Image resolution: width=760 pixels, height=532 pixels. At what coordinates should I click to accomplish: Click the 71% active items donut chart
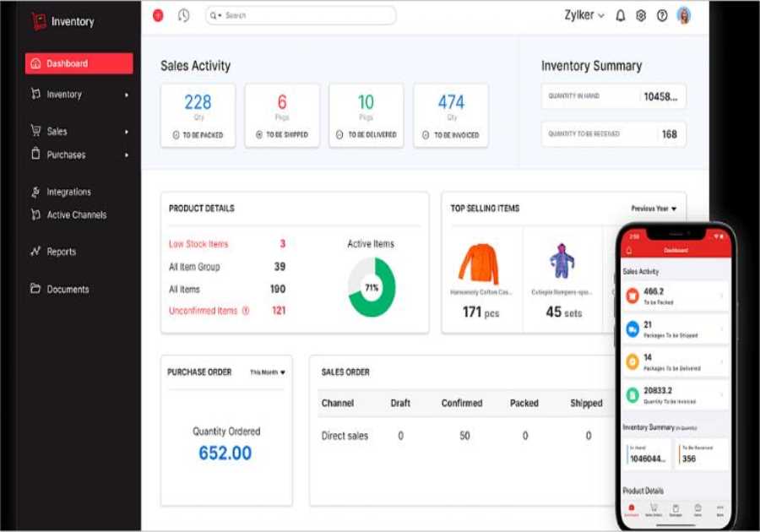pyautogui.click(x=373, y=285)
